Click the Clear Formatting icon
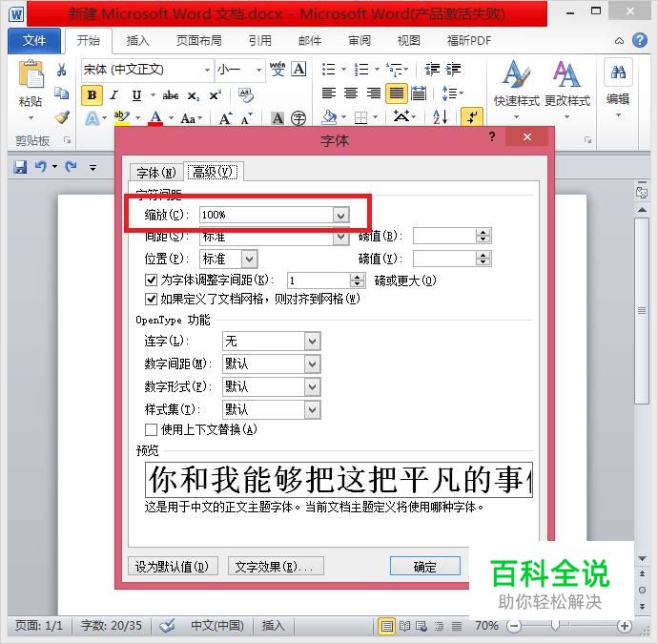 tap(245, 95)
